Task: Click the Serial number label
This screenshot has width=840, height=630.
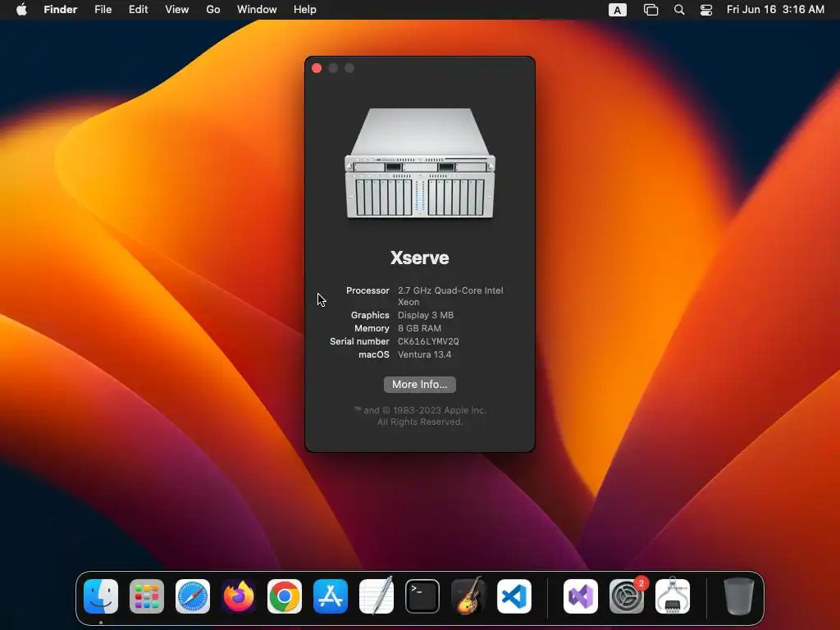Action: [359, 341]
